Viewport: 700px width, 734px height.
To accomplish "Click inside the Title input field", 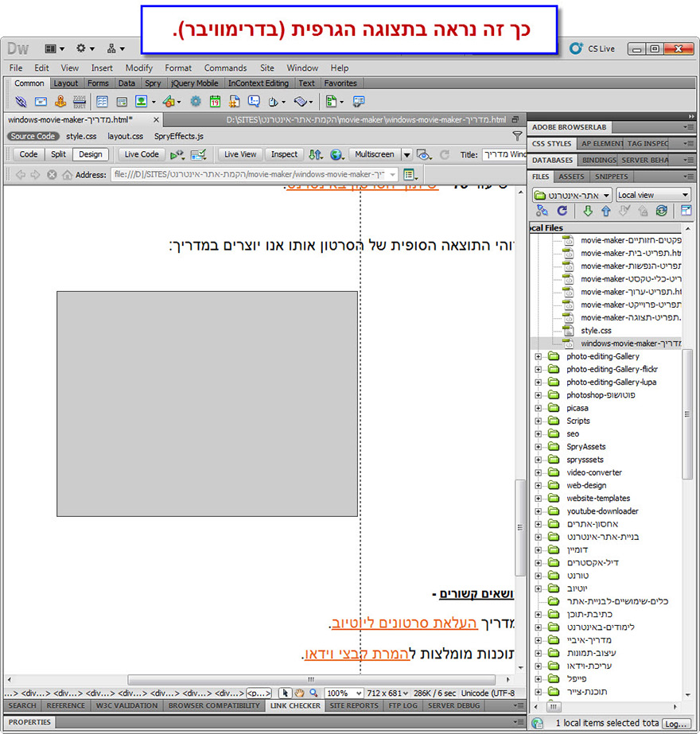I will (504, 154).
